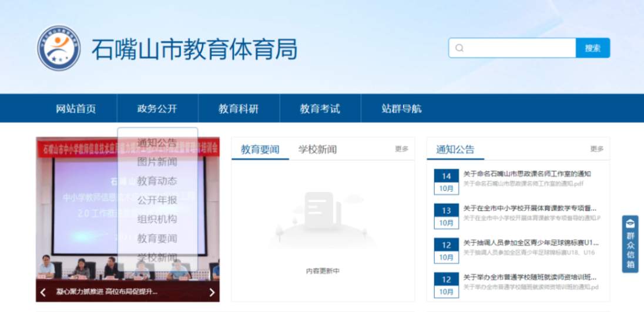Choose 教育动态 in the dropdown list
This screenshot has width=644, height=312.
(157, 181)
